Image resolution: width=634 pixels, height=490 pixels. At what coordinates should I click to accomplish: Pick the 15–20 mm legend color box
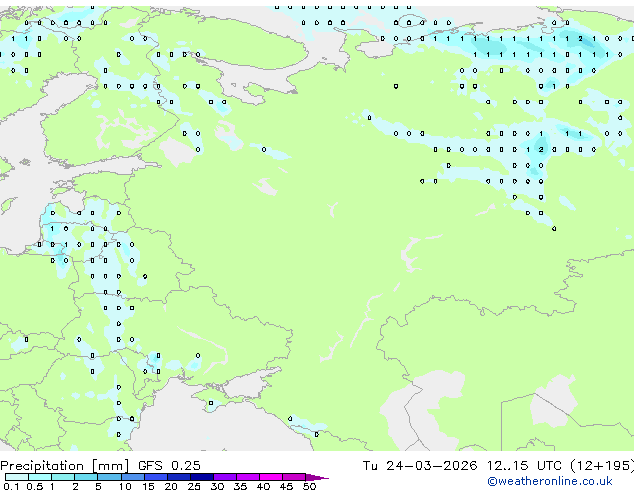(x=155, y=477)
